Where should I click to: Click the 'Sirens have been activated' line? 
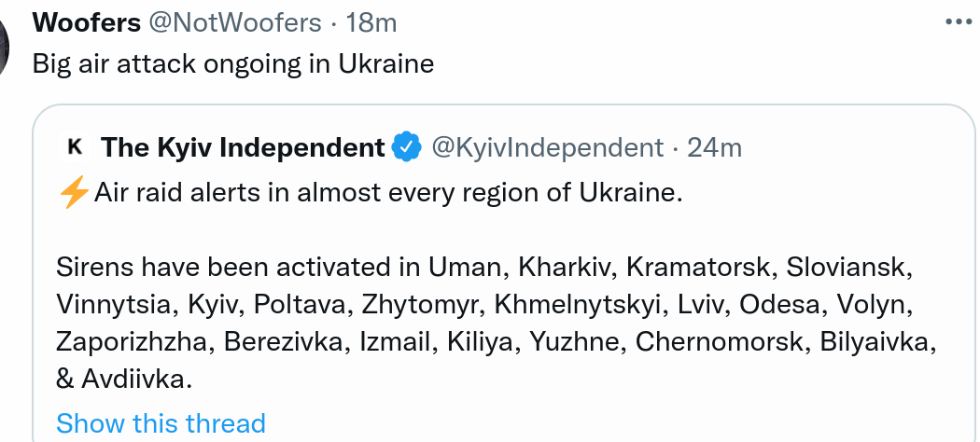pyautogui.click(x=485, y=268)
